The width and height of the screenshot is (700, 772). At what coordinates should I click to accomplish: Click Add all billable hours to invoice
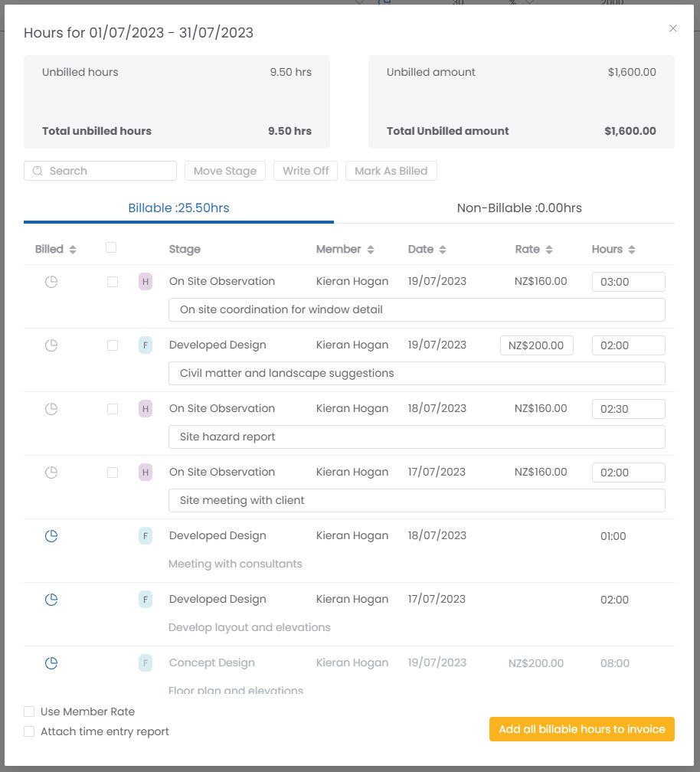coord(581,729)
